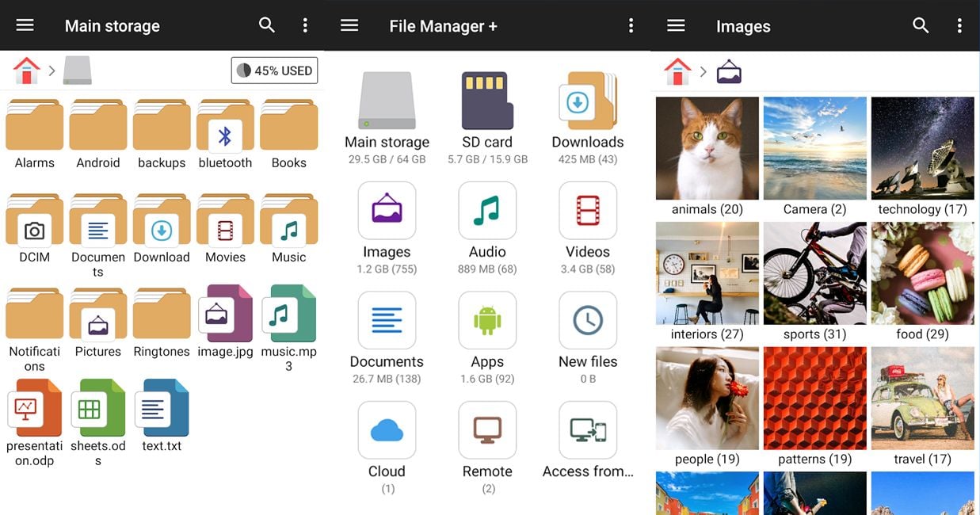Open Downloads category on home screen
The width and height of the screenshot is (980, 515).
[588, 118]
